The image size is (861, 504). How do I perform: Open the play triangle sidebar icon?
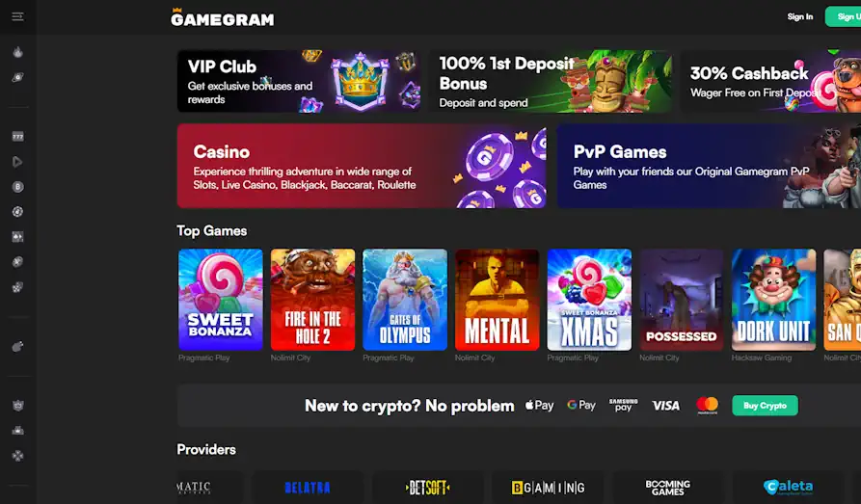17,161
